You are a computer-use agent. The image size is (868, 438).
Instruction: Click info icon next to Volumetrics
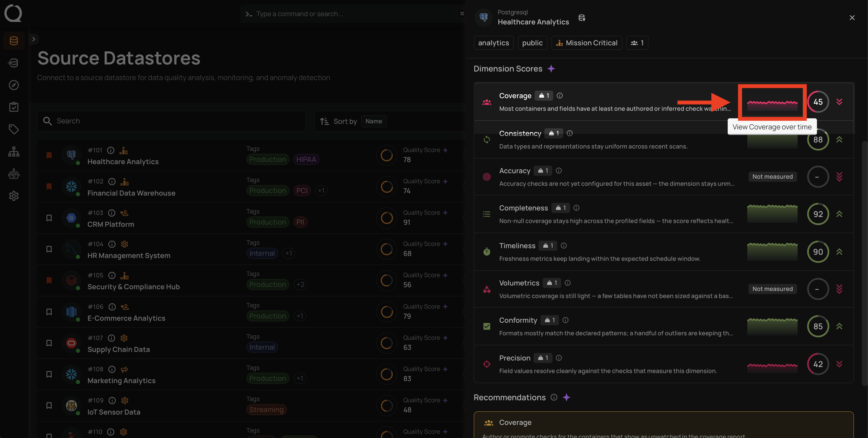568,283
